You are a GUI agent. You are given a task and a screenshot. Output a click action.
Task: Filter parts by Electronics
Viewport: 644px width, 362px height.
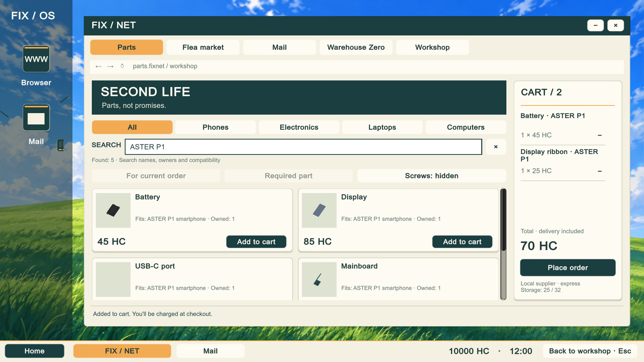tap(299, 127)
